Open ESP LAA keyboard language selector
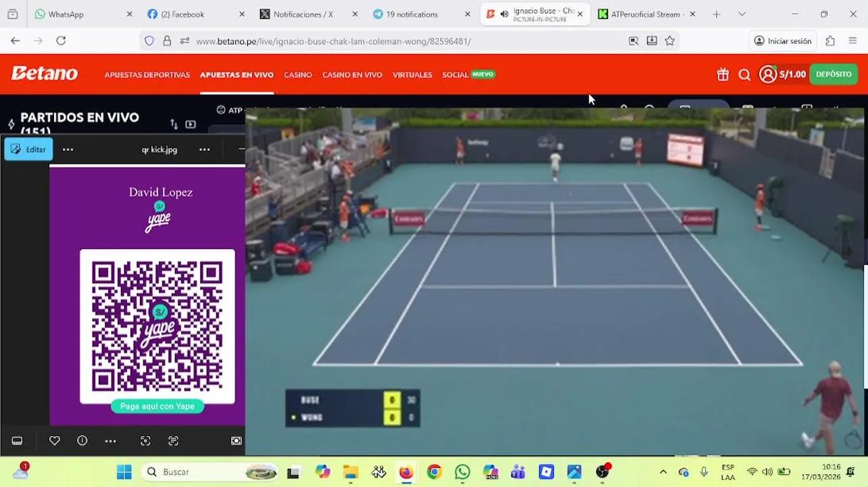 [x=728, y=471]
